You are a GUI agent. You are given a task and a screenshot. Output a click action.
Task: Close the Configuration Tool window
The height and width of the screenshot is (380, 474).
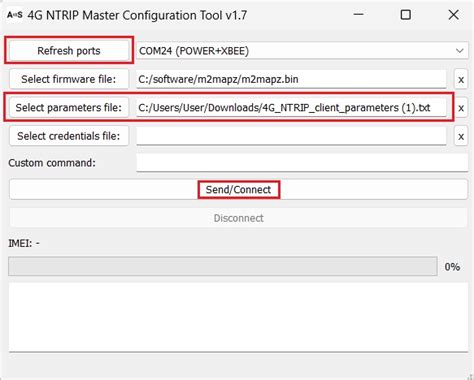453,15
